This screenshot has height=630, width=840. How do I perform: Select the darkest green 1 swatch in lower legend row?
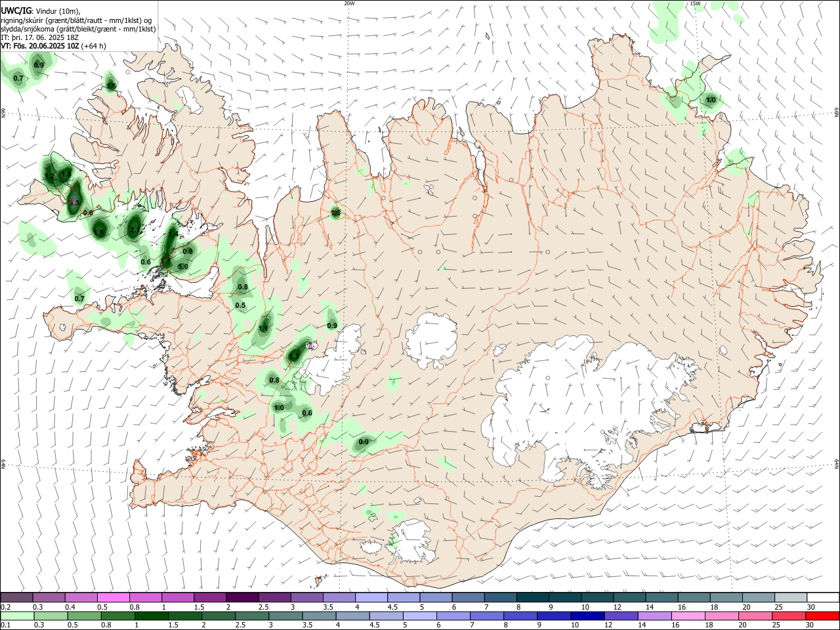[x=151, y=616]
